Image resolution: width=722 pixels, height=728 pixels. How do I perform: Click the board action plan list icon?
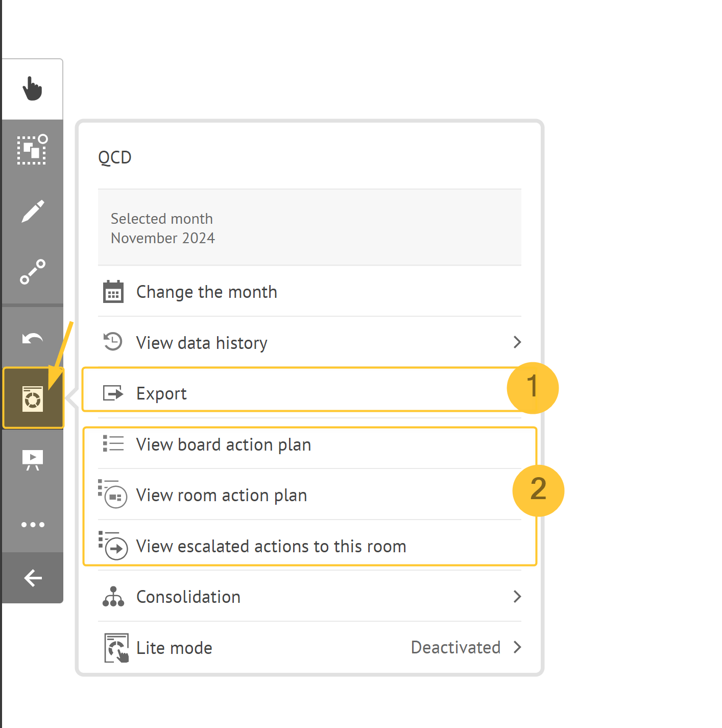113,443
